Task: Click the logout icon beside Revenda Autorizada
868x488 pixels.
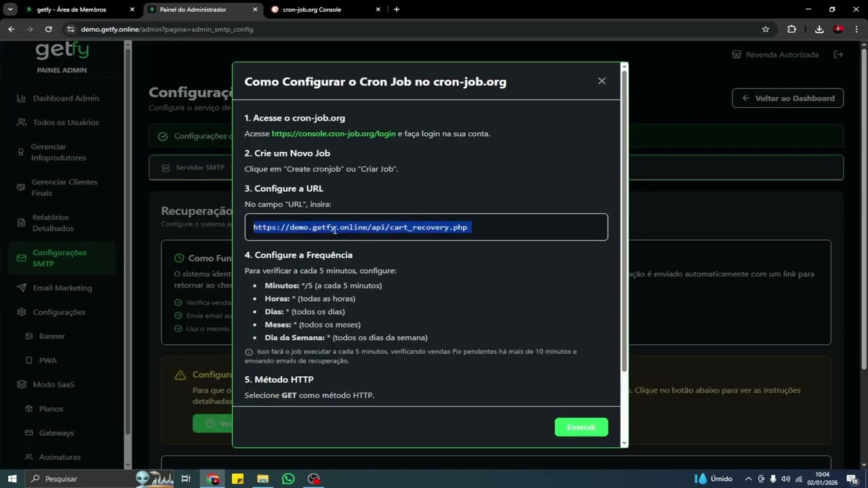Action: (x=839, y=54)
